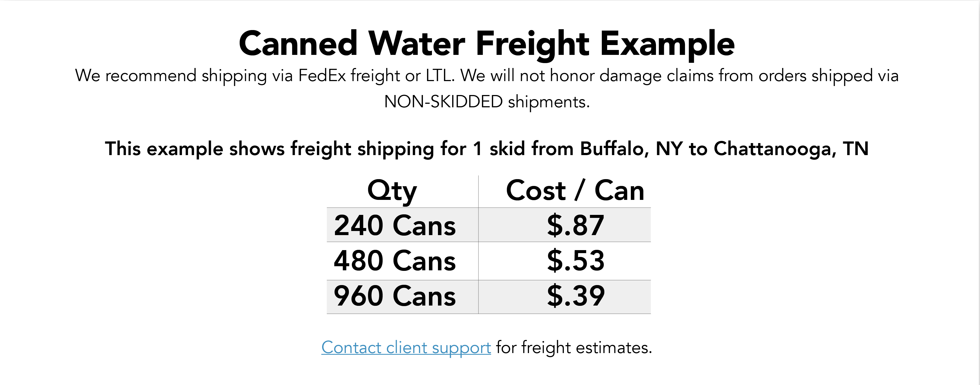The height and width of the screenshot is (385, 980).
Task: Select the 240 Cans table cell
Action: [x=395, y=225]
